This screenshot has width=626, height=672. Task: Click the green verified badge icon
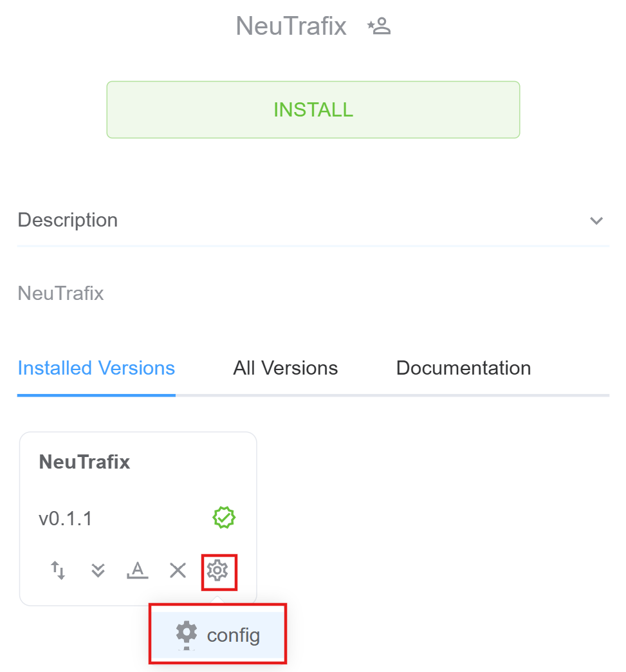coord(224,517)
